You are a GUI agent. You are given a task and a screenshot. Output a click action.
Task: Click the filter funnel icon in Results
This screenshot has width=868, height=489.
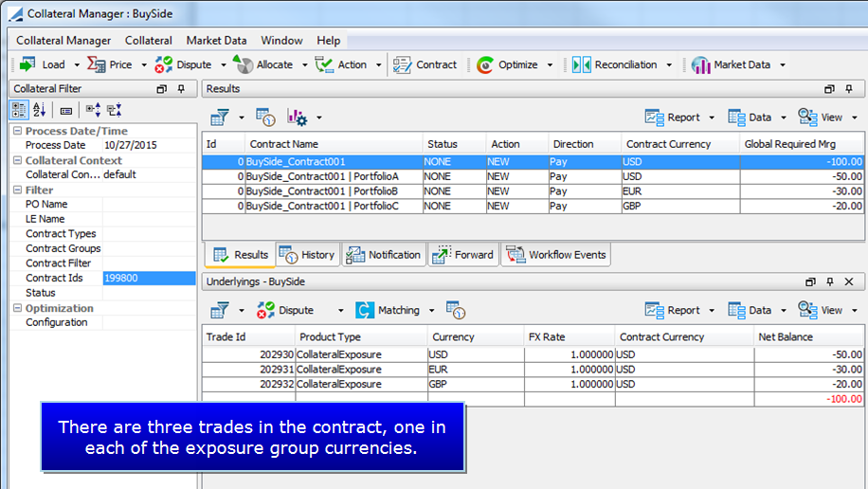click(220, 118)
